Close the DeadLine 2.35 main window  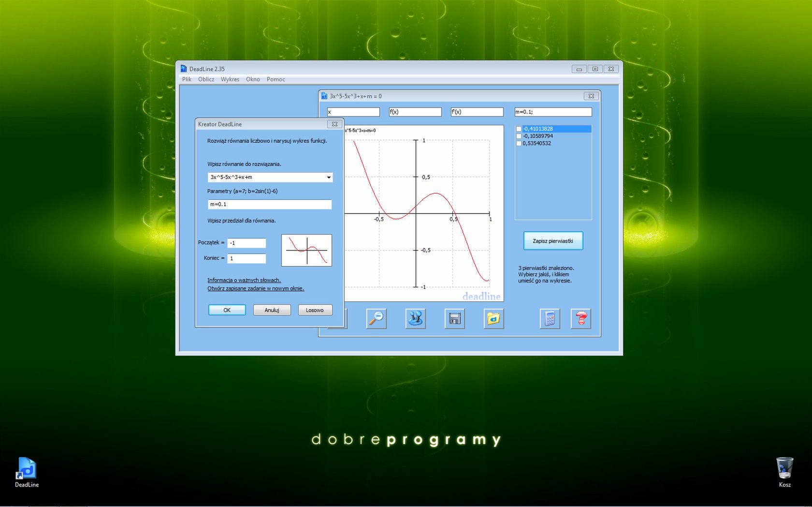[x=611, y=69]
